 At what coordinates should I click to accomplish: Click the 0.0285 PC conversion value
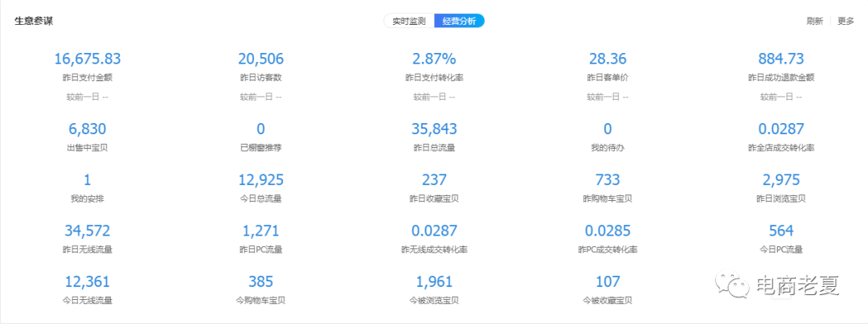tap(608, 231)
